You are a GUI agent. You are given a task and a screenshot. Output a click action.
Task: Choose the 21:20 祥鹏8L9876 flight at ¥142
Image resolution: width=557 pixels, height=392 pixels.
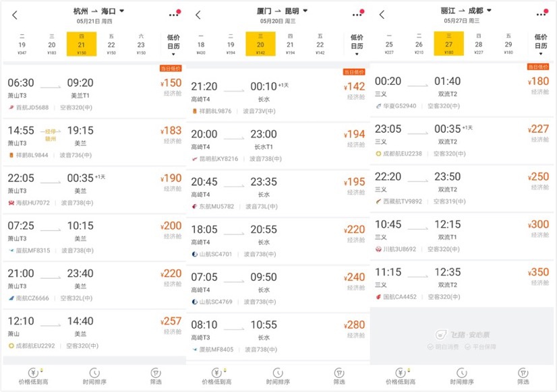point(278,96)
